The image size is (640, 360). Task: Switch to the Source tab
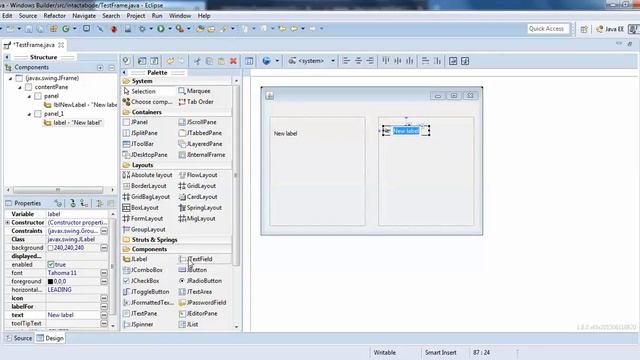(x=18, y=338)
